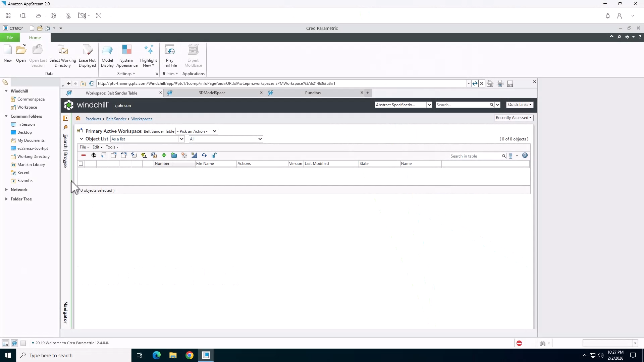Open Model Display settings
Viewport: 644px width, 362px height.
[107, 56]
